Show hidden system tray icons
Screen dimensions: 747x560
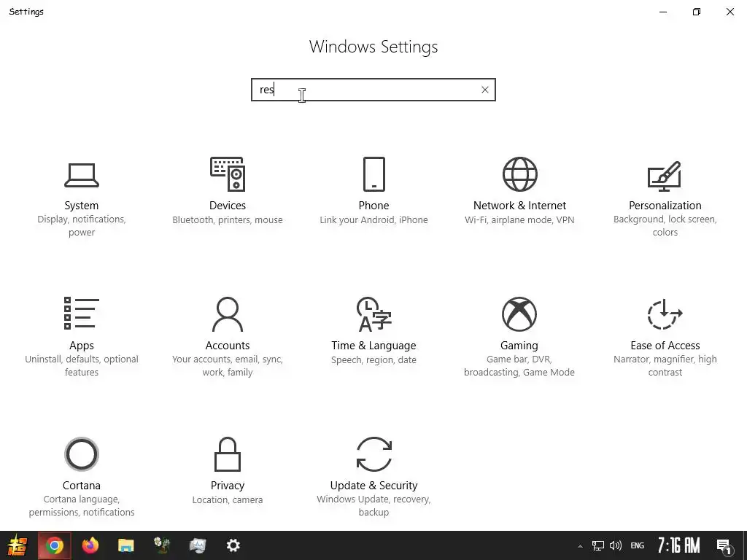580,546
